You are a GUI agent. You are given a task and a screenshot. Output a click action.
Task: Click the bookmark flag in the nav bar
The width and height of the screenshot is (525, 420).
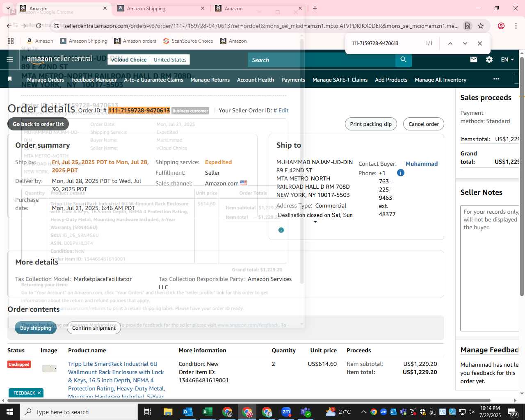[10, 79]
